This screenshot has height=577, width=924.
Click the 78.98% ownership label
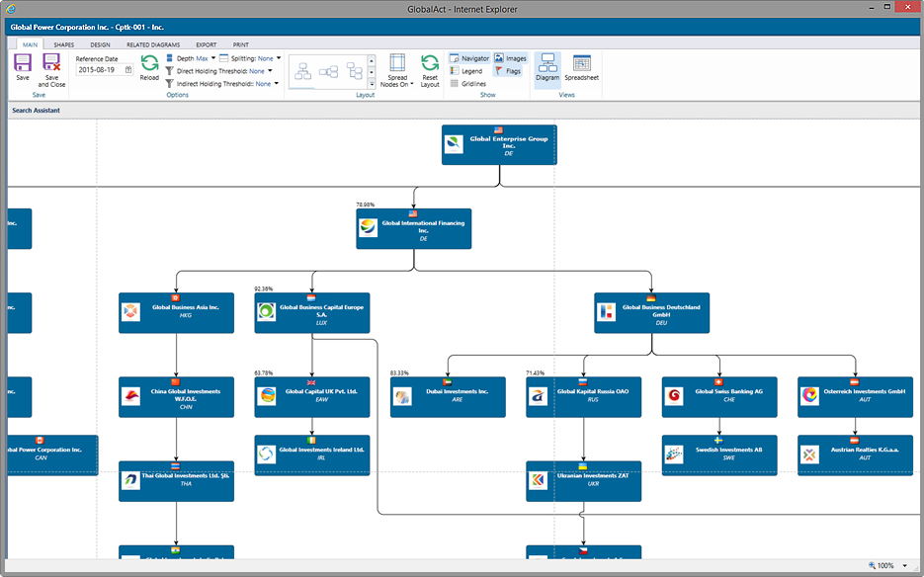(365, 205)
